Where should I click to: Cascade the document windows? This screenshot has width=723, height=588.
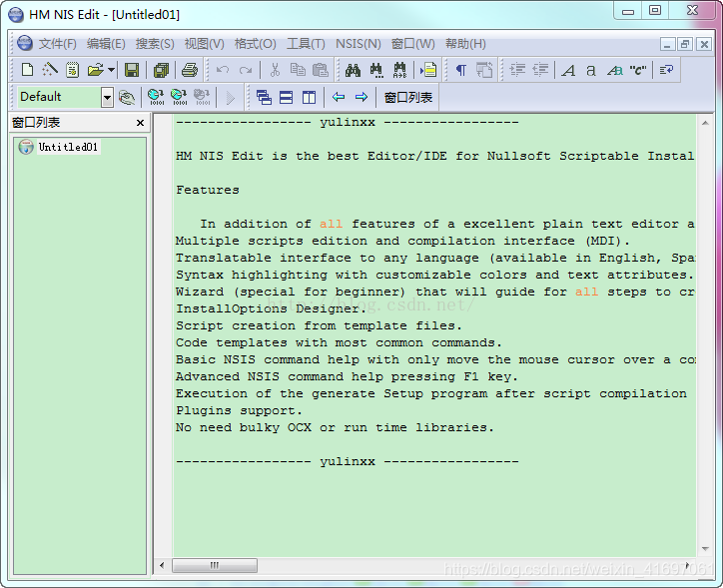point(264,97)
